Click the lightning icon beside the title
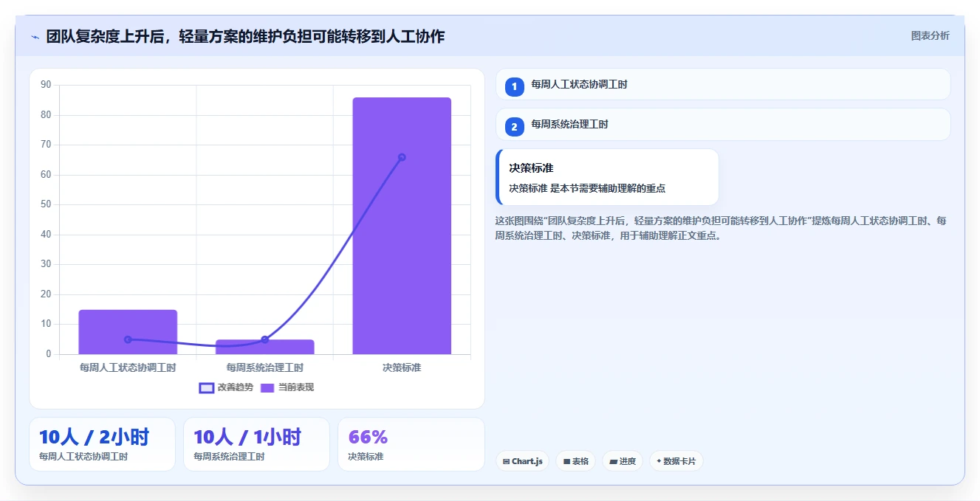The width and height of the screenshot is (980, 501). point(35,36)
